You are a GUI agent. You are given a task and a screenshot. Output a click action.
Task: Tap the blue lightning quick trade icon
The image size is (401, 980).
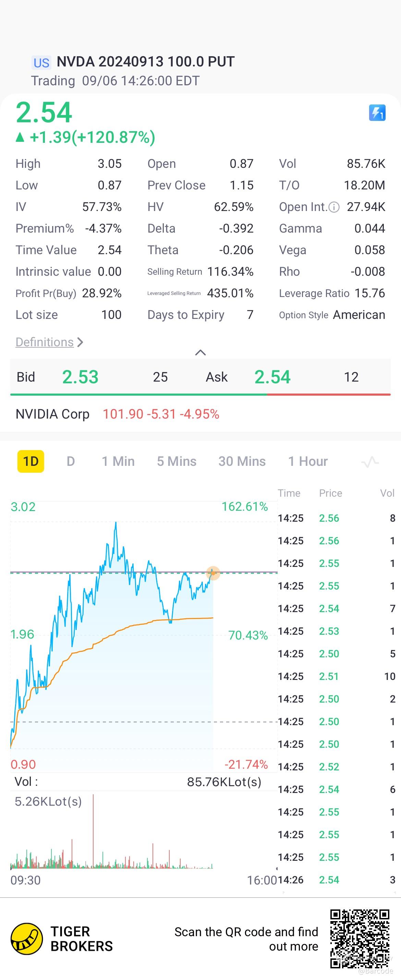[x=377, y=113]
